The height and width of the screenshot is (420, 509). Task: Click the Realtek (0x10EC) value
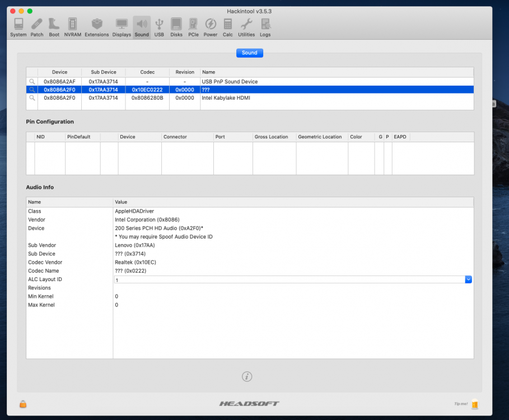(136, 262)
